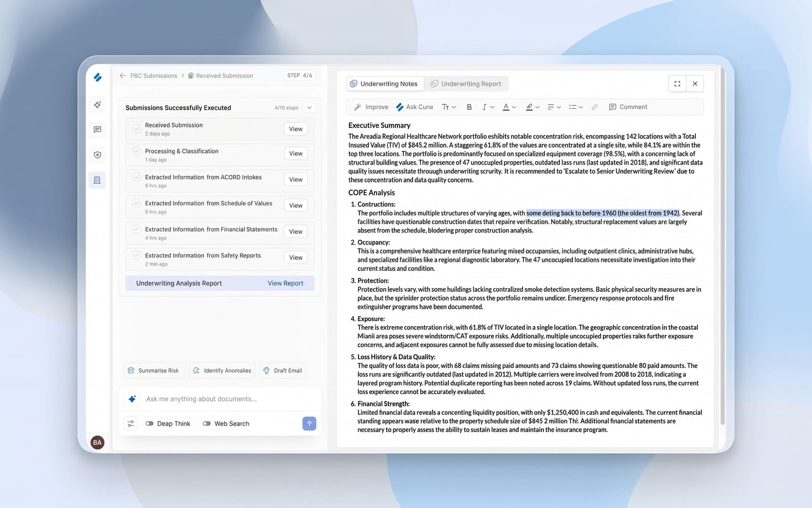Click the check circle for Safety Reports row
The image size is (812, 508).
(x=137, y=255)
